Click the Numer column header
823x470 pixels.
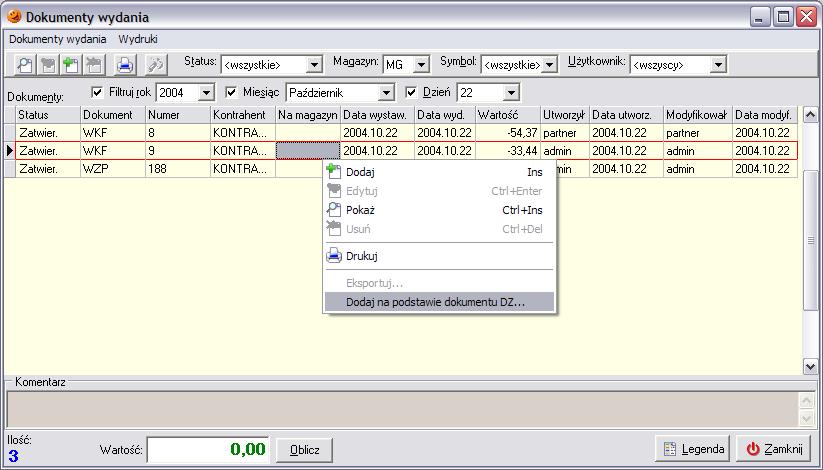(177, 114)
